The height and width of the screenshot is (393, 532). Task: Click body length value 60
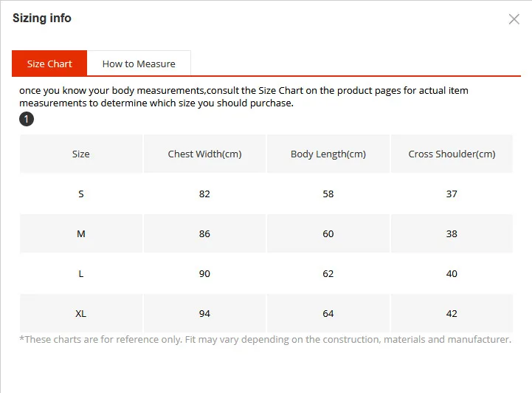click(x=328, y=233)
